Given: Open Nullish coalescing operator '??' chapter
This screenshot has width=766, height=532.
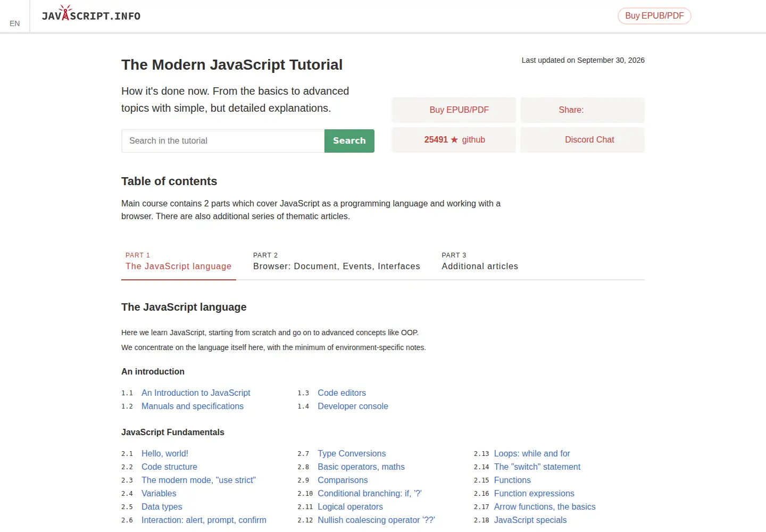Looking at the screenshot, I should tap(376, 520).
